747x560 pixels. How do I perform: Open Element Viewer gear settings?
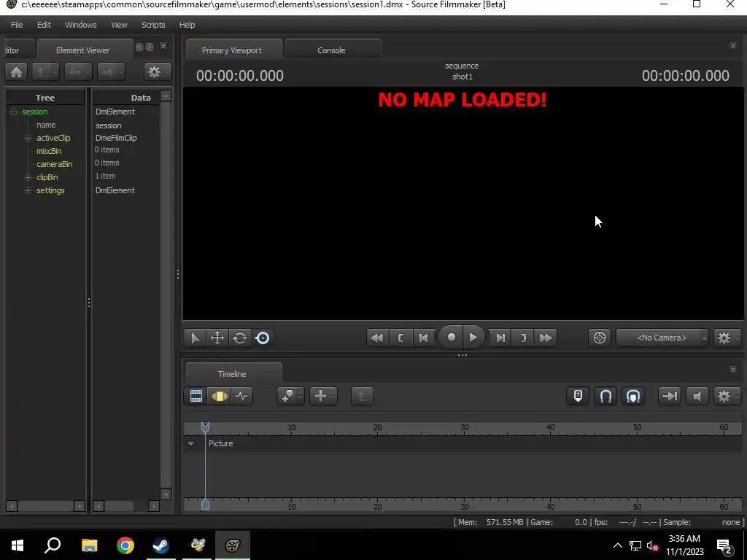(157, 72)
